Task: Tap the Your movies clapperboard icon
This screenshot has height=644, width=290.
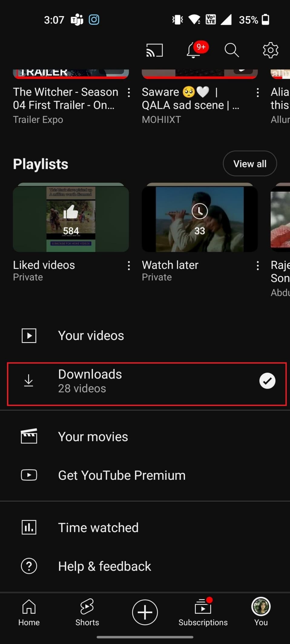Action: click(29, 436)
